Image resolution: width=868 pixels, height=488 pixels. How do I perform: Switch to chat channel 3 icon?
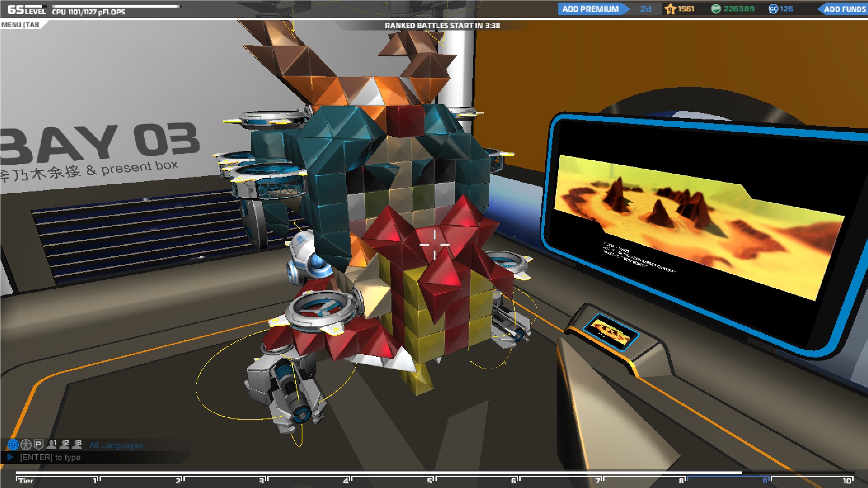tap(78, 444)
